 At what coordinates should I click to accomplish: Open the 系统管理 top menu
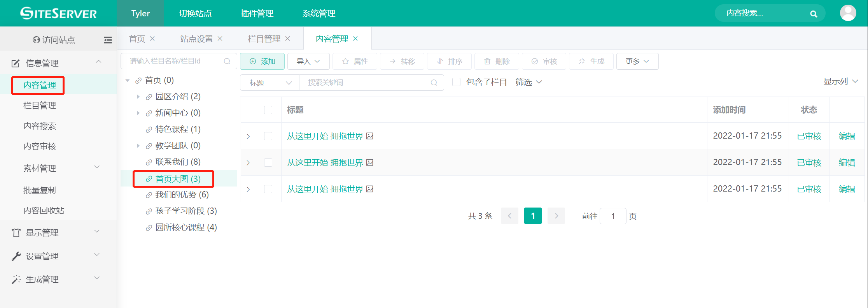point(319,13)
